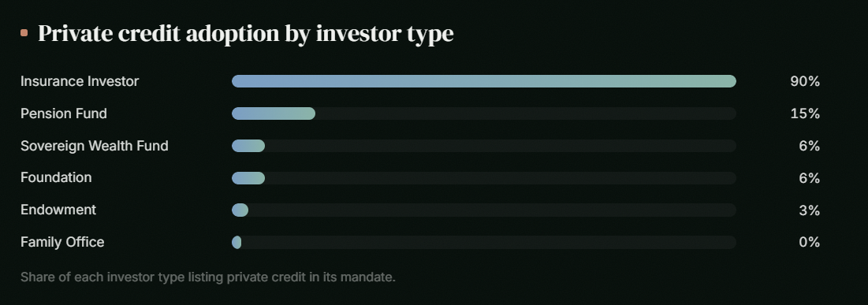The height and width of the screenshot is (305, 868).
Task: Select the Insurance Investor label
Action: click(x=80, y=81)
